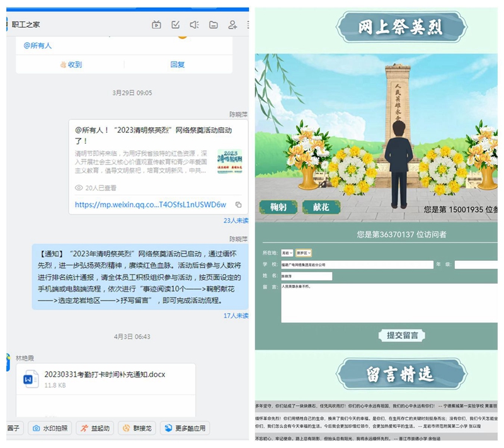Open the 水印拍照 watermark camera tool

[50, 428]
